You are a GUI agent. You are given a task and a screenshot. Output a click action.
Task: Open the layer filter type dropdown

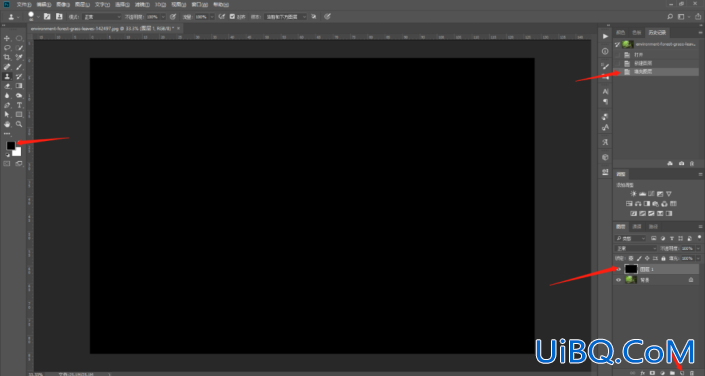tap(630, 238)
